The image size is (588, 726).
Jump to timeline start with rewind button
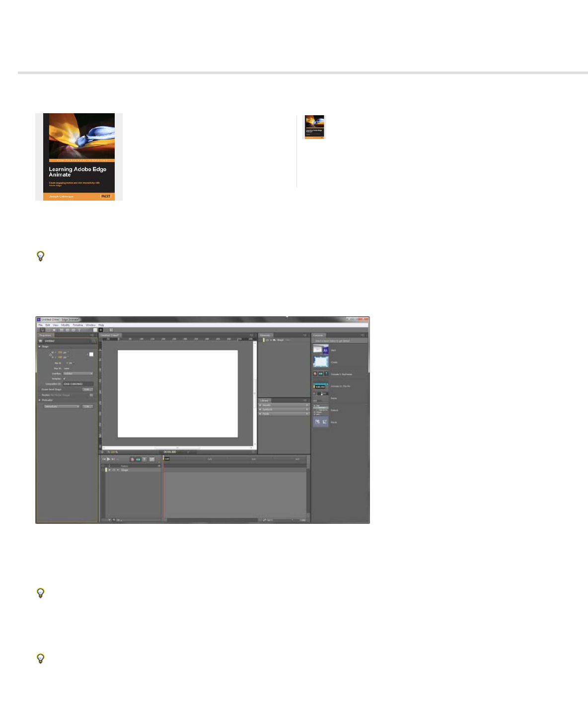click(104, 459)
